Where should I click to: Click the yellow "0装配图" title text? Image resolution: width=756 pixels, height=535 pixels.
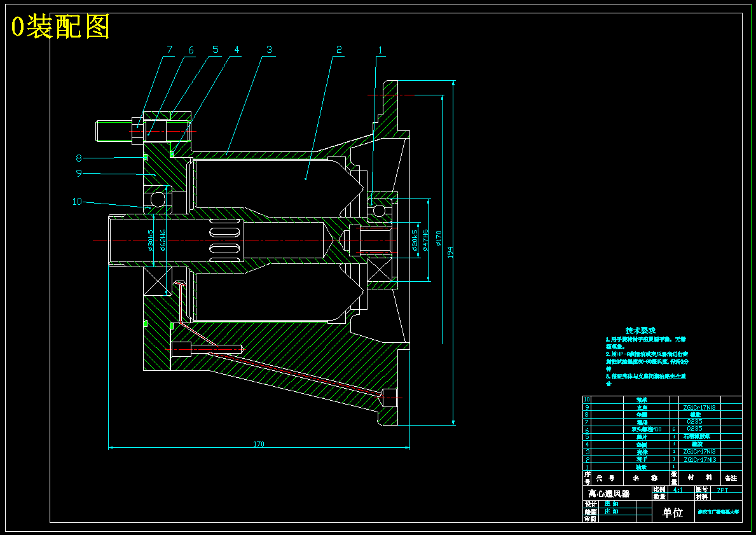tap(61, 27)
